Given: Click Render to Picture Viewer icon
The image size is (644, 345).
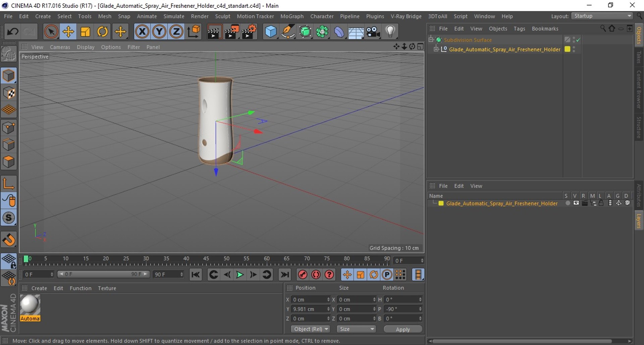Looking at the screenshot, I should (x=231, y=32).
